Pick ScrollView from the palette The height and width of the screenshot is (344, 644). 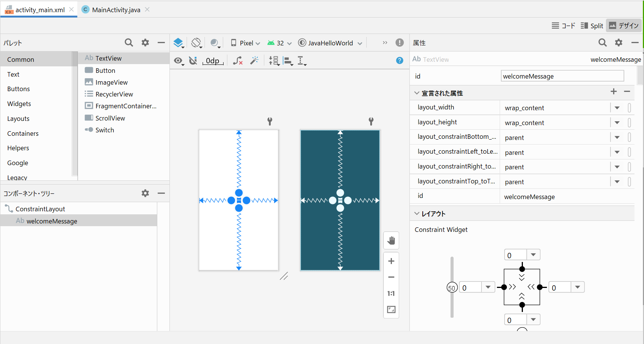[x=124, y=118]
